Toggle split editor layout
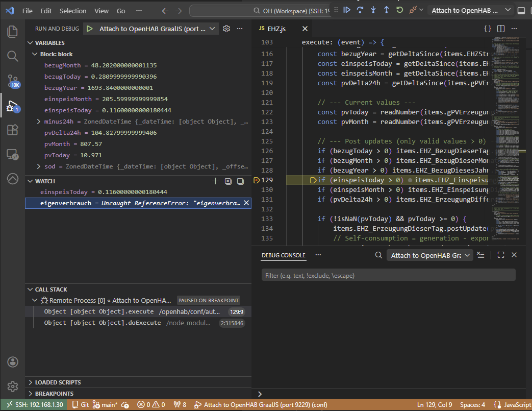Viewport: 532px width, 411px height. [x=501, y=29]
